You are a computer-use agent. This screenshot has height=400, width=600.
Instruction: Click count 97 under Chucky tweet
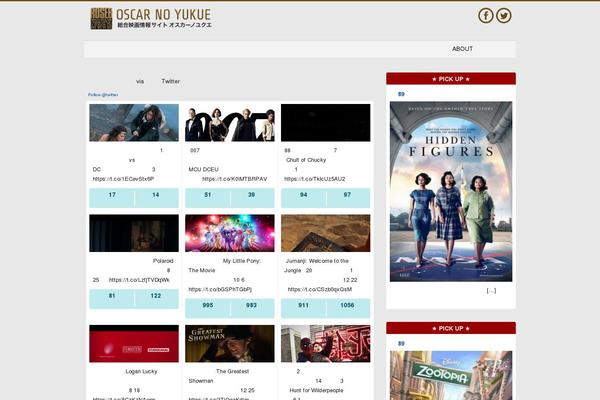[347, 195]
